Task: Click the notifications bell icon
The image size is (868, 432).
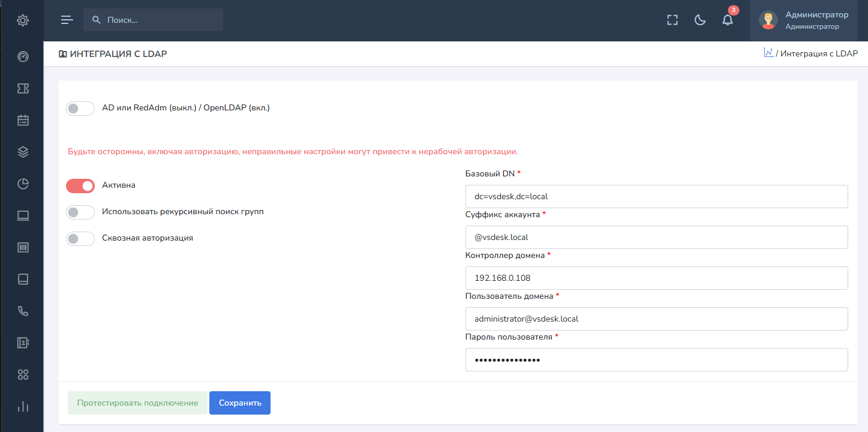Action: [727, 20]
